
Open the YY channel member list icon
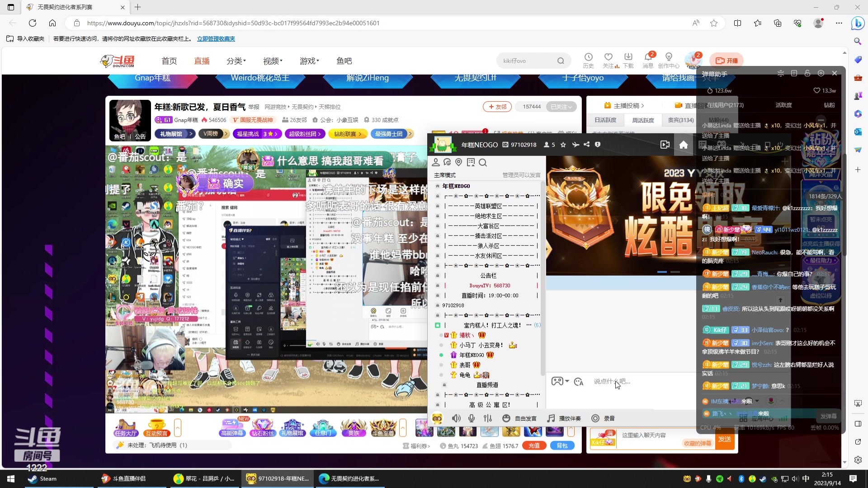(x=436, y=162)
